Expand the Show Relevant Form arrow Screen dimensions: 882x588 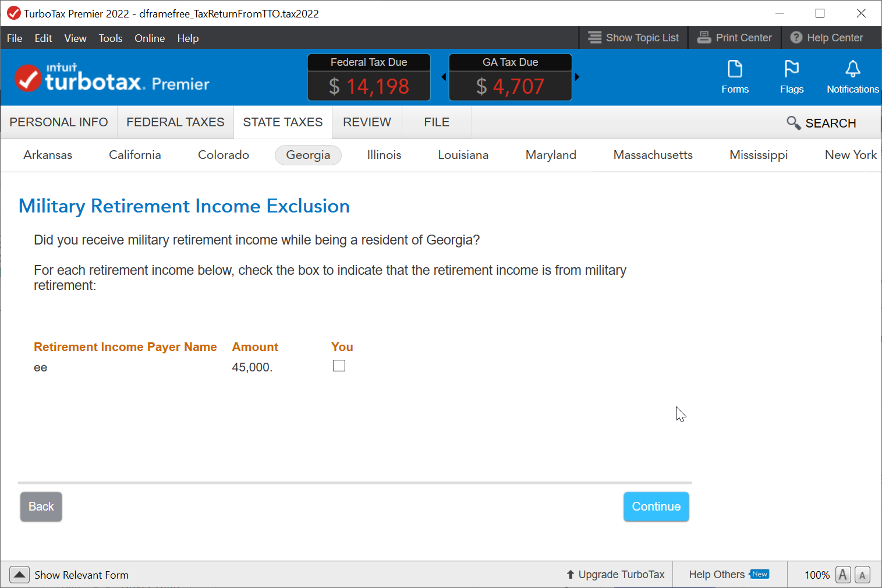(19, 575)
